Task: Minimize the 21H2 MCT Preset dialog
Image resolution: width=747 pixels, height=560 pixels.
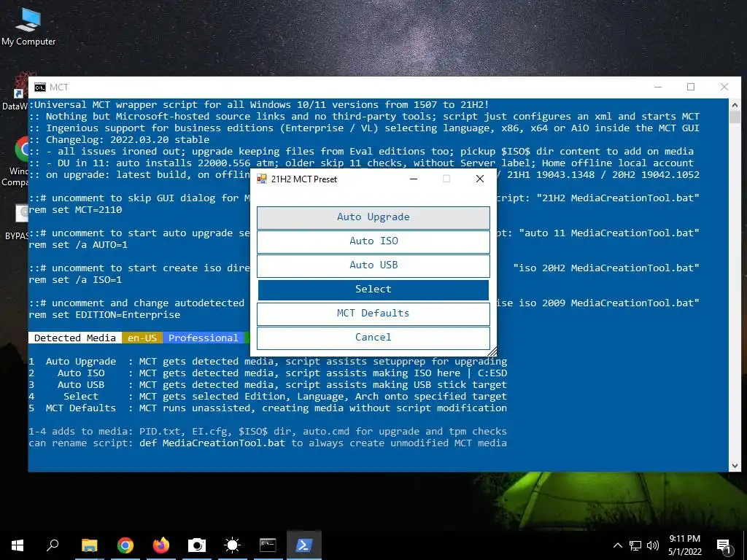Action: pyautogui.click(x=414, y=179)
